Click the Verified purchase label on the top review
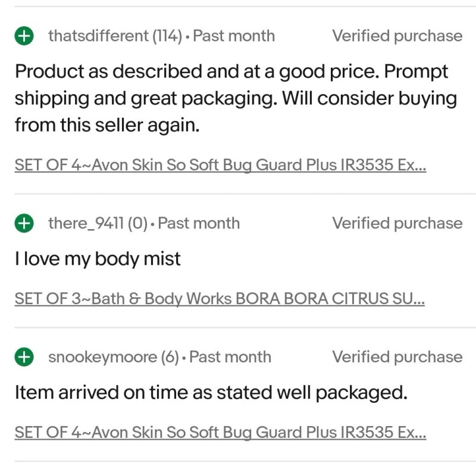The image size is (476, 476). coord(397,36)
